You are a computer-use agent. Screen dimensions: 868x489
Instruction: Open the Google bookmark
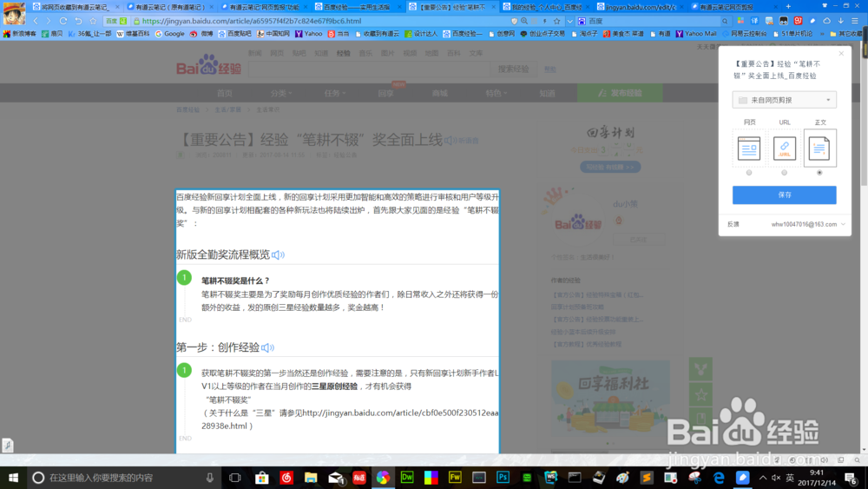pyautogui.click(x=169, y=34)
